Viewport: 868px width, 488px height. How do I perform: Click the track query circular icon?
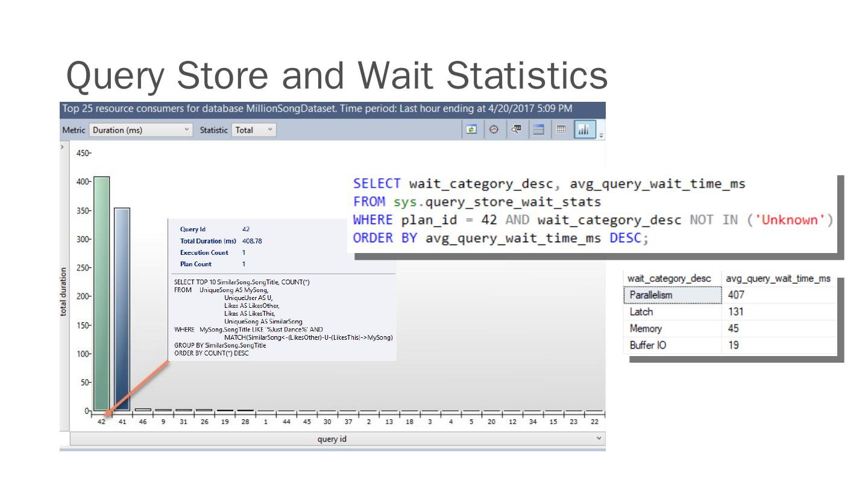494,130
